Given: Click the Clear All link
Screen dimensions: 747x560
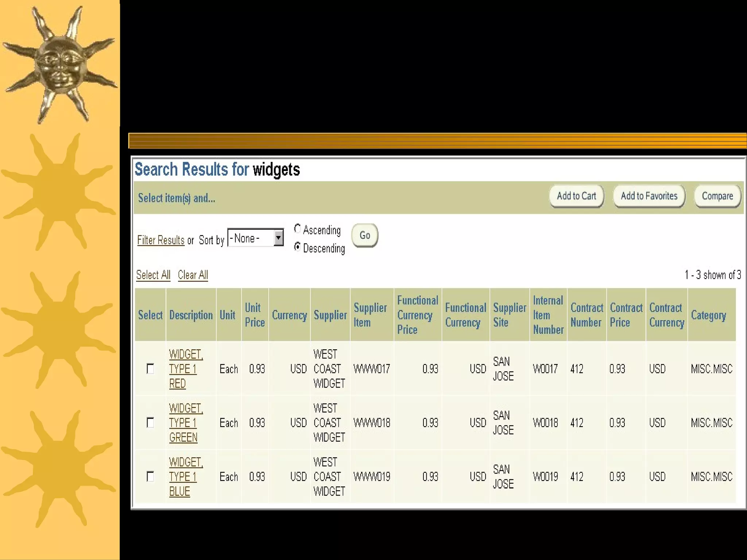Looking at the screenshot, I should tap(193, 275).
